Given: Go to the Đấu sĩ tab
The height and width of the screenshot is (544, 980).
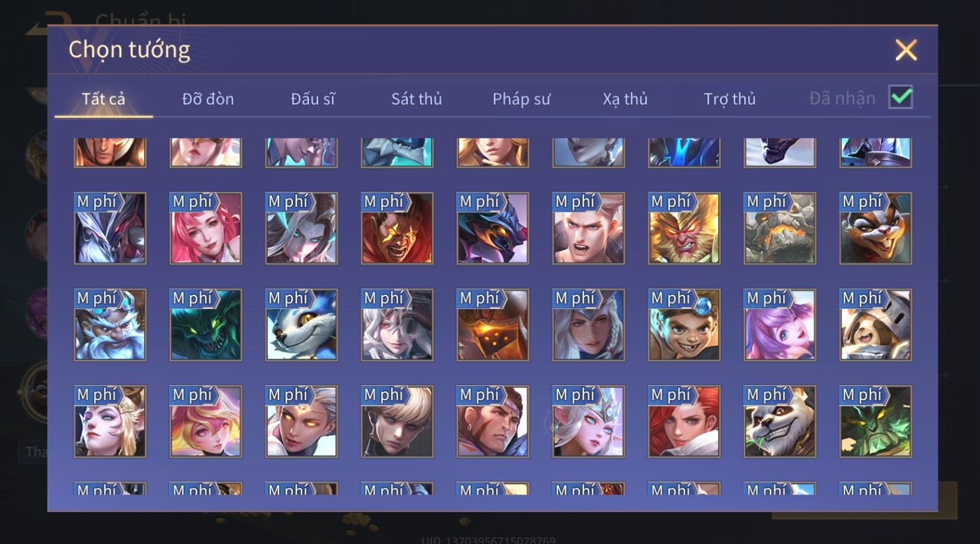Looking at the screenshot, I should click(312, 99).
